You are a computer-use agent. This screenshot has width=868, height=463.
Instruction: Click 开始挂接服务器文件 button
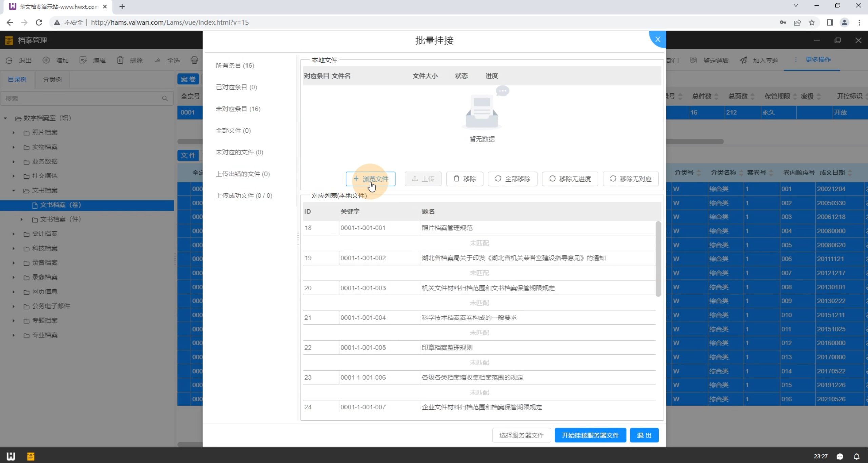(590, 435)
